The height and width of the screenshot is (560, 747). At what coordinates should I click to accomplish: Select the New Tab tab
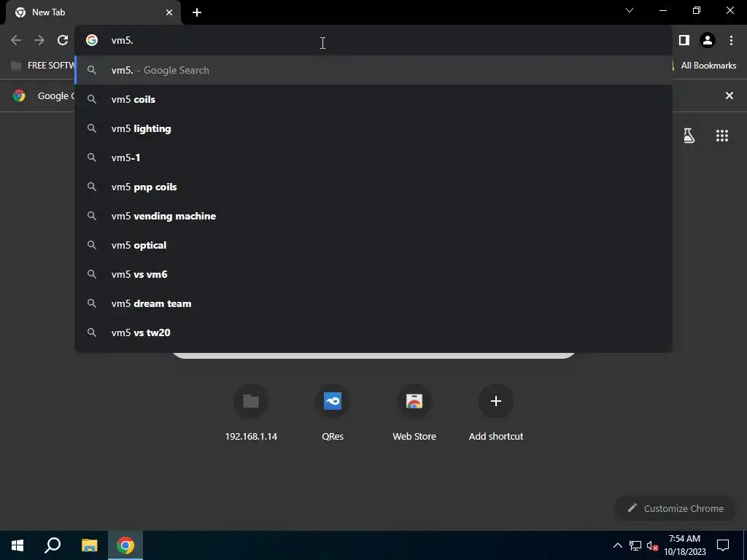tap(93, 13)
